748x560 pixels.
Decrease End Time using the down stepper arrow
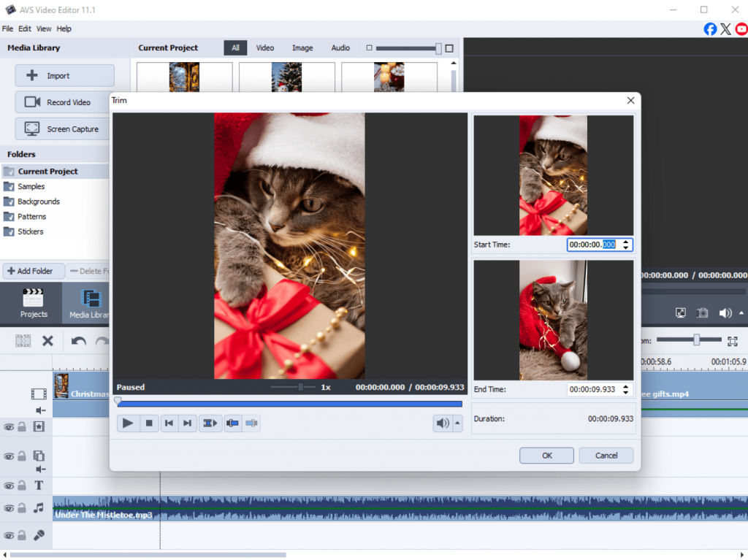[625, 394]
